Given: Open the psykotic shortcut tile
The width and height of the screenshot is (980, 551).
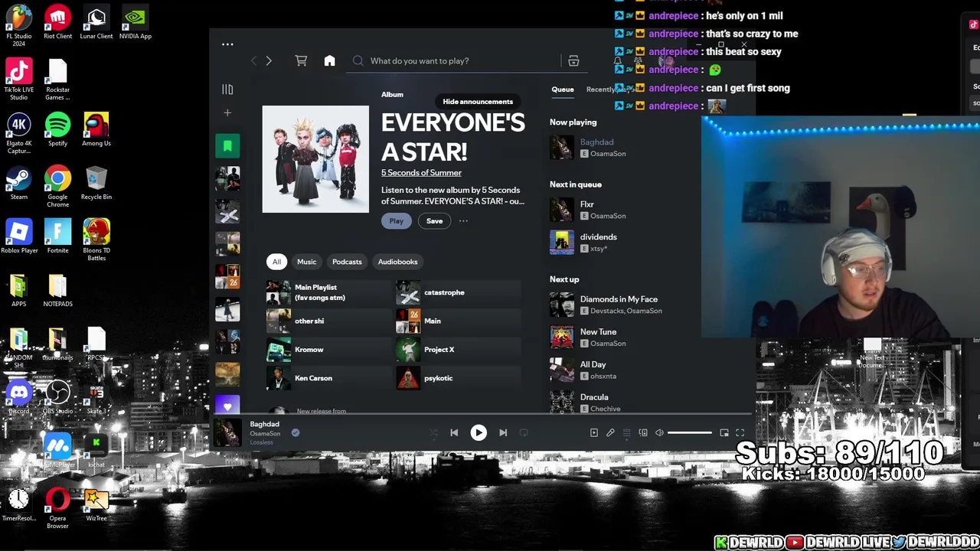Looking at the screenshot, I should pyautogui.click(x=458, y=378).
